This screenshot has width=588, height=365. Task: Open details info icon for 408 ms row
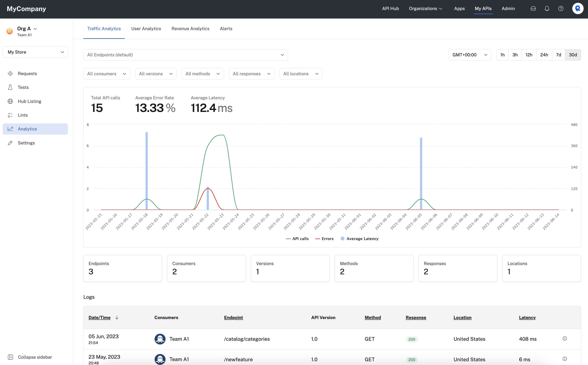click(x=565, y=338)
